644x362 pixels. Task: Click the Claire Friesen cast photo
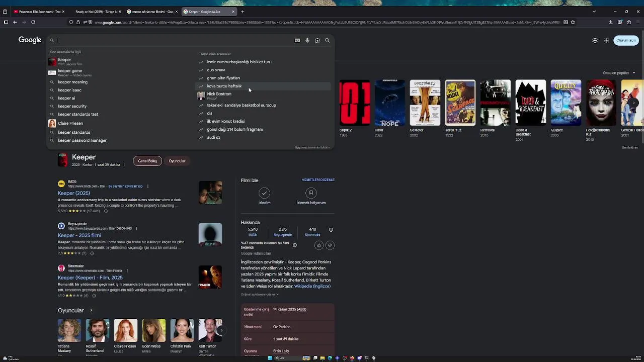point(125,330)
